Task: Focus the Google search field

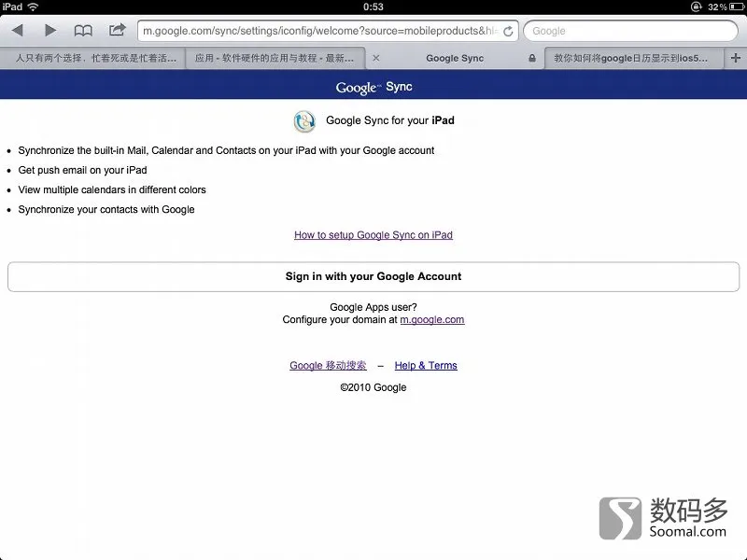Action: 631,31
